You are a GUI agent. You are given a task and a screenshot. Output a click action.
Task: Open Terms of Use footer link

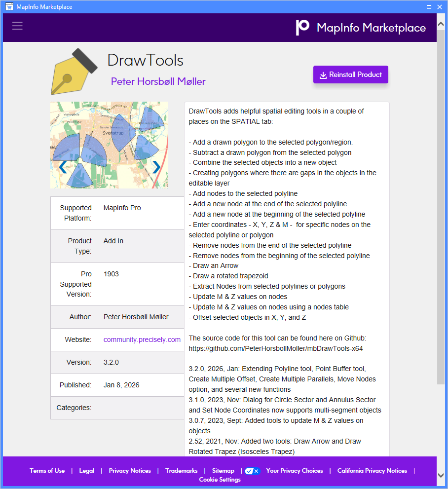coord(47,471)
